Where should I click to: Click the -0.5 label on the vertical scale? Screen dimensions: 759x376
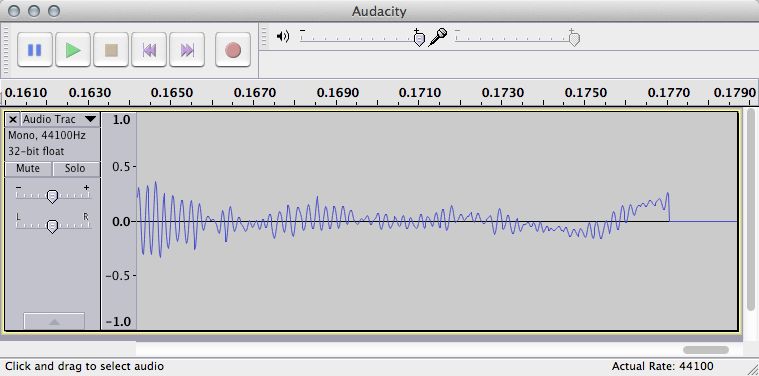pos(119,276)
